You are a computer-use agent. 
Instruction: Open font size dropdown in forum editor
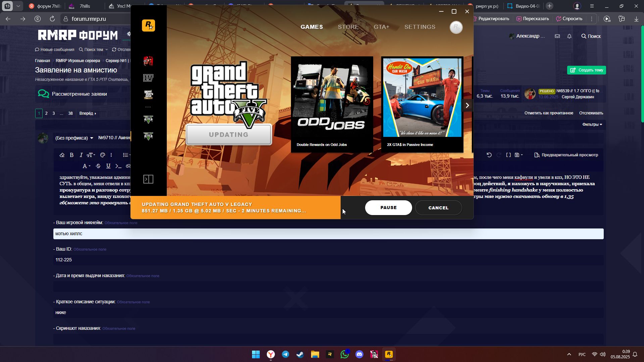pos(91,155)
